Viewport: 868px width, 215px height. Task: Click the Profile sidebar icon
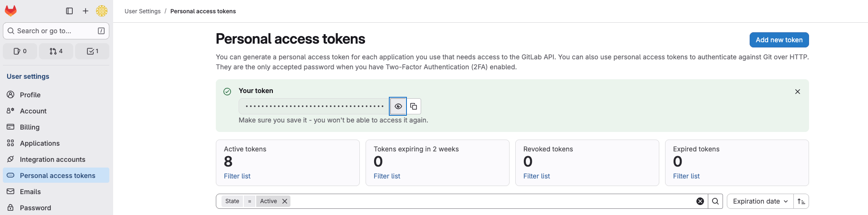click(x=10, y=94)
